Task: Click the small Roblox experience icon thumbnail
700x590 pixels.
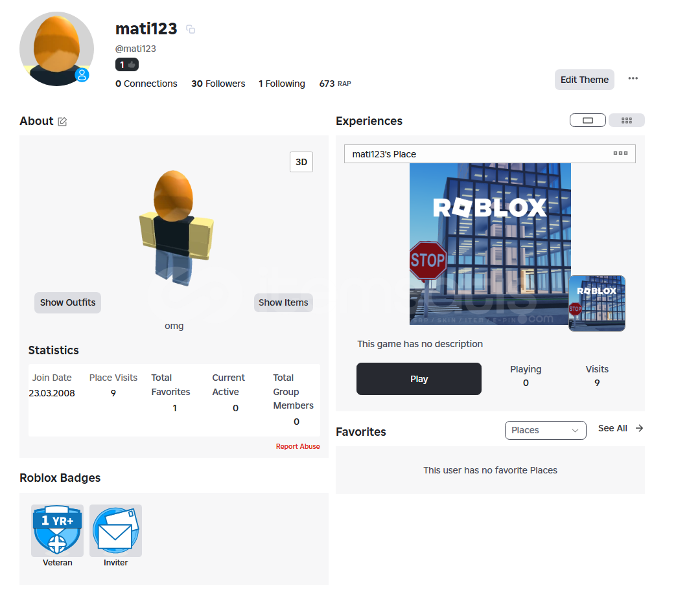Action: pos(597,303)
